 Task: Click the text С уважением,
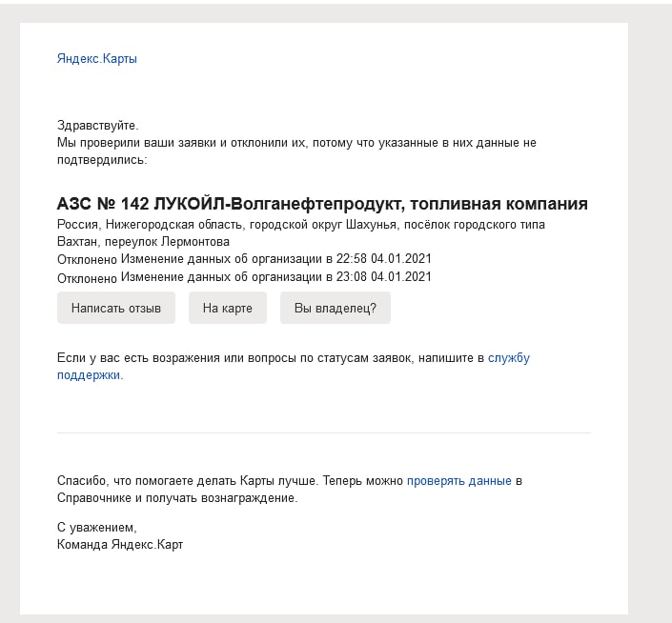tap(97, 528)
